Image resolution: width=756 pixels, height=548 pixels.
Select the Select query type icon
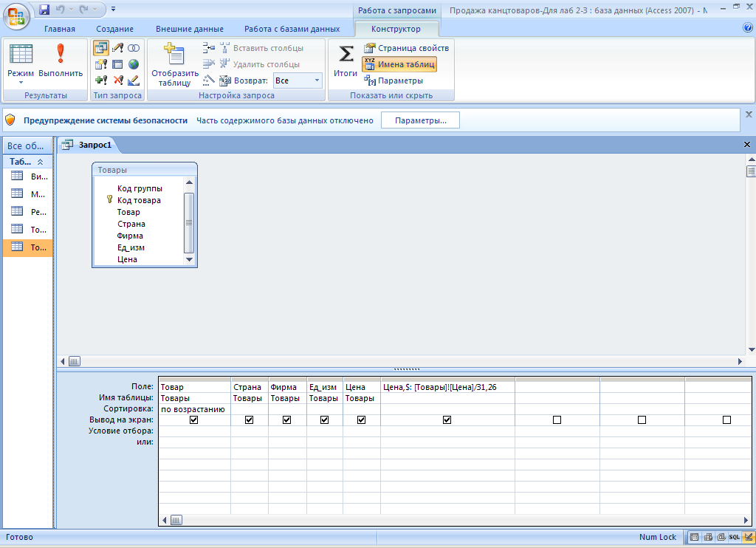coord(100,48)
